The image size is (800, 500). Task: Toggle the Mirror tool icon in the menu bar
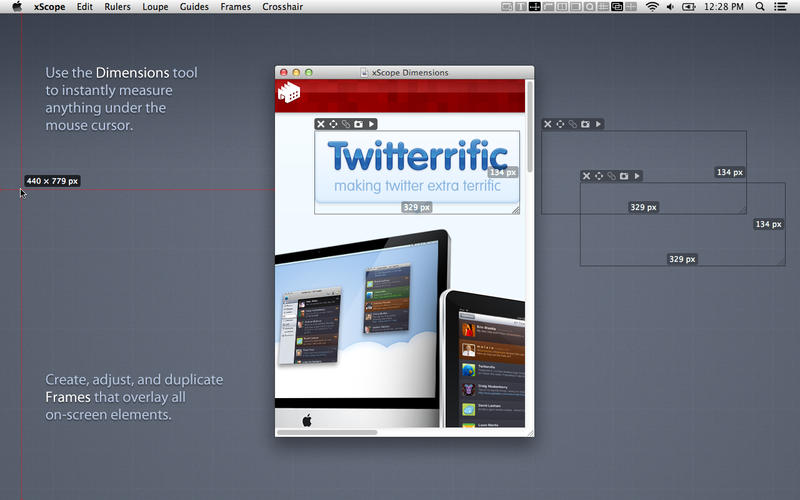tap(507, 7)
